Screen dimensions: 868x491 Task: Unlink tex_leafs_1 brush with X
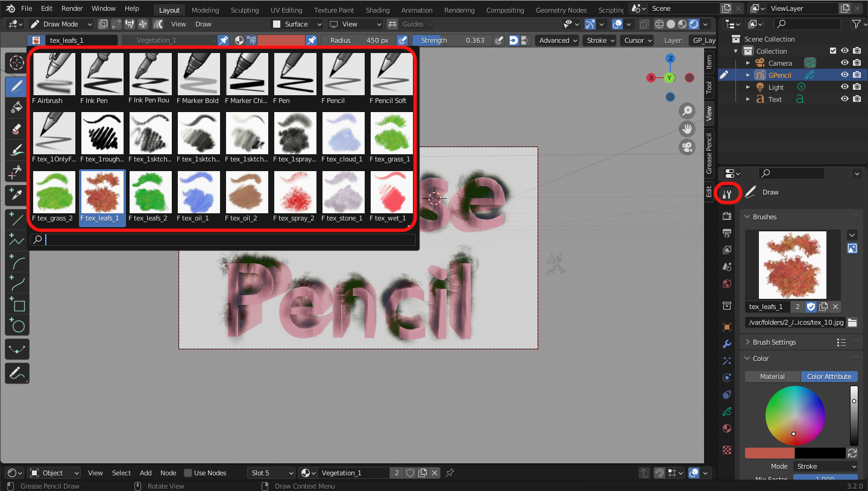tap(835, 307)
